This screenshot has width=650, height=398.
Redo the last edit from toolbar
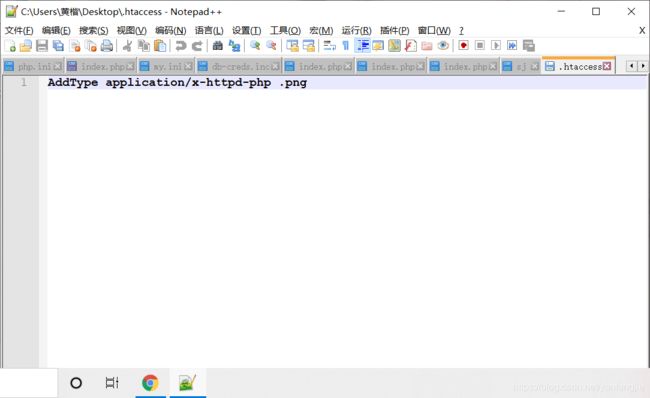click(197, 46)
